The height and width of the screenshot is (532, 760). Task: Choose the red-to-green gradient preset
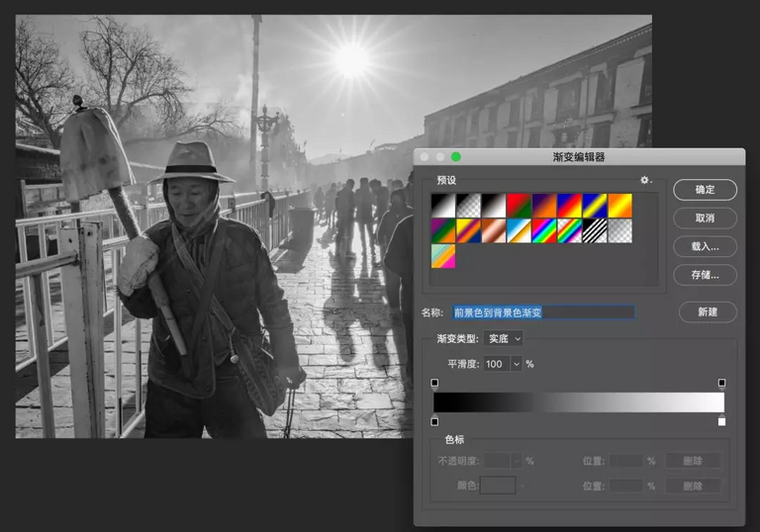coord(519,205)
